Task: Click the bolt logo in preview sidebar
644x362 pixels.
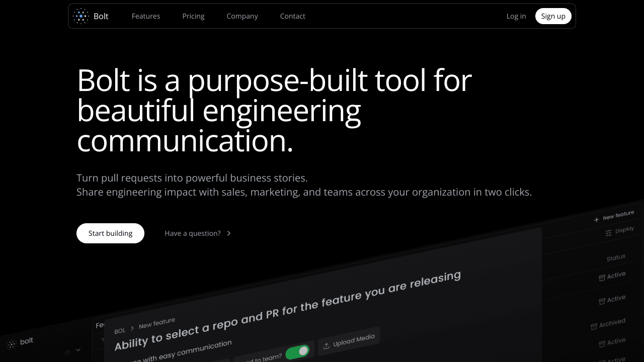Action: click(12, 344)
